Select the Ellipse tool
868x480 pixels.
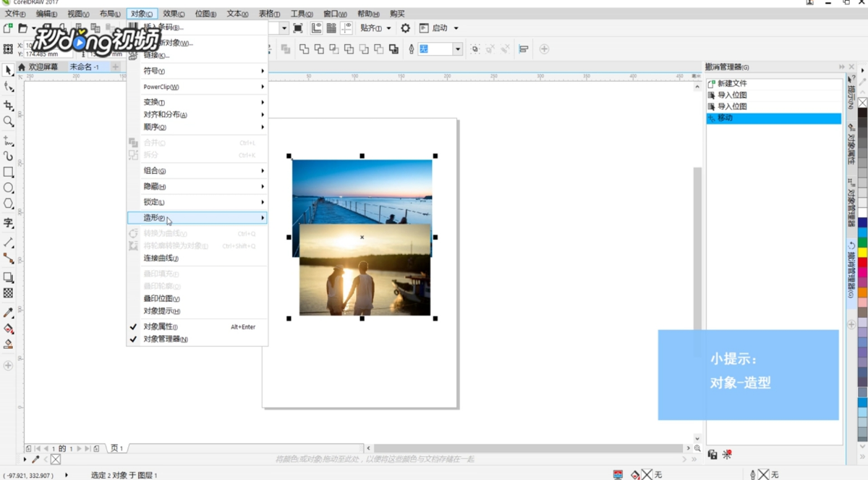click(x=8, y=188)
